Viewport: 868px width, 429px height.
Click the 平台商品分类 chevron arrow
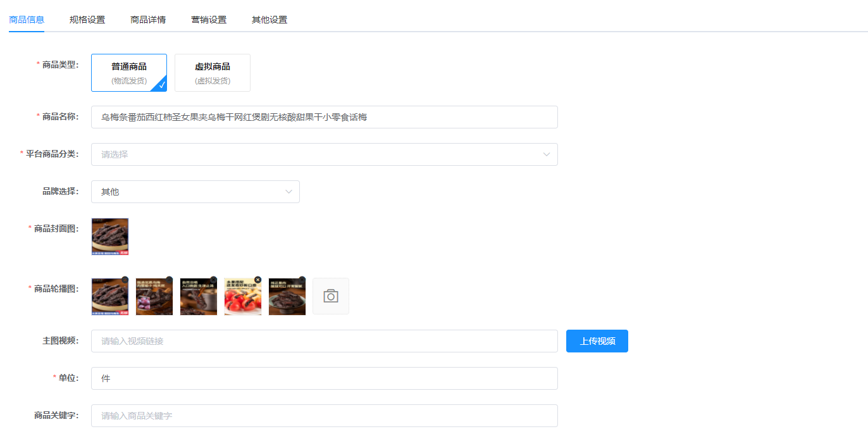[x=547, y=154]
